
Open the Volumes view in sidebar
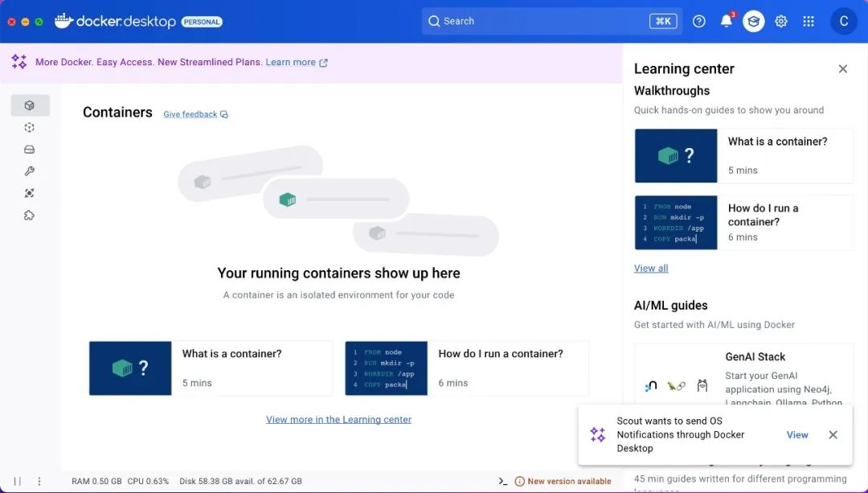pos(30,150)
